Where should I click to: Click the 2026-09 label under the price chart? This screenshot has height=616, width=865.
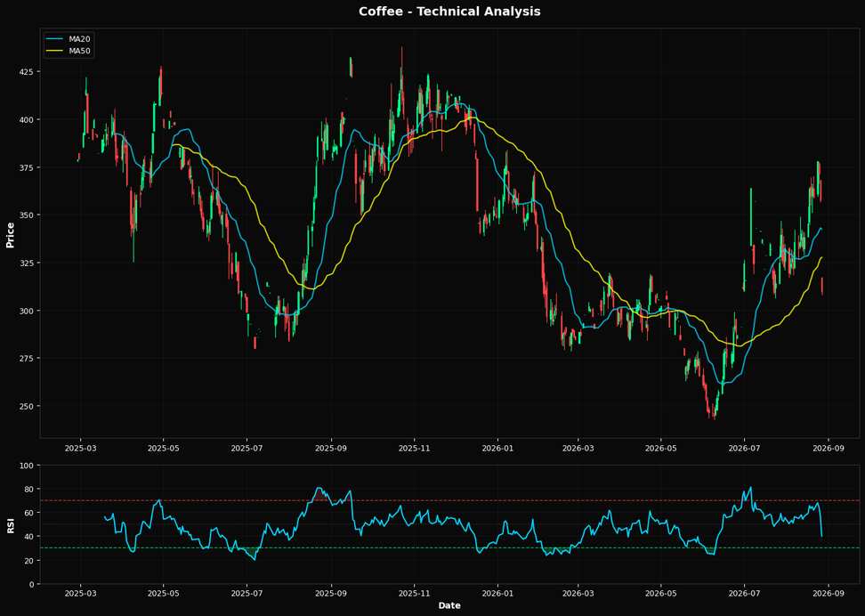[x=829, y=448]
